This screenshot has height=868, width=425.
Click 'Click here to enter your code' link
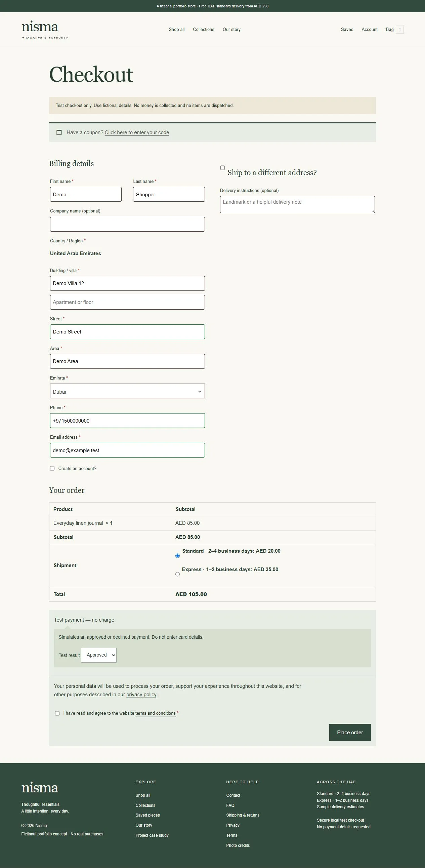[137, 132]
